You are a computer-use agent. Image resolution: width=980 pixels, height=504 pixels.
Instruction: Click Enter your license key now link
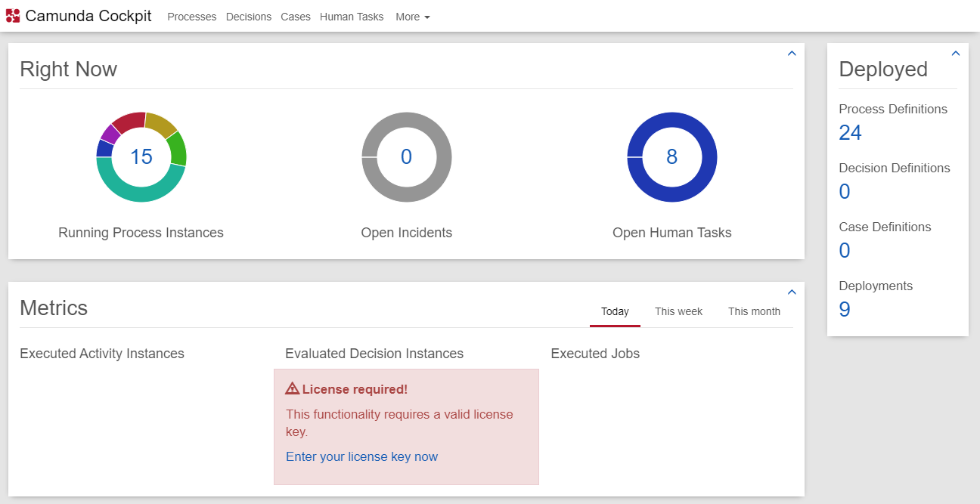coord(361,456)
